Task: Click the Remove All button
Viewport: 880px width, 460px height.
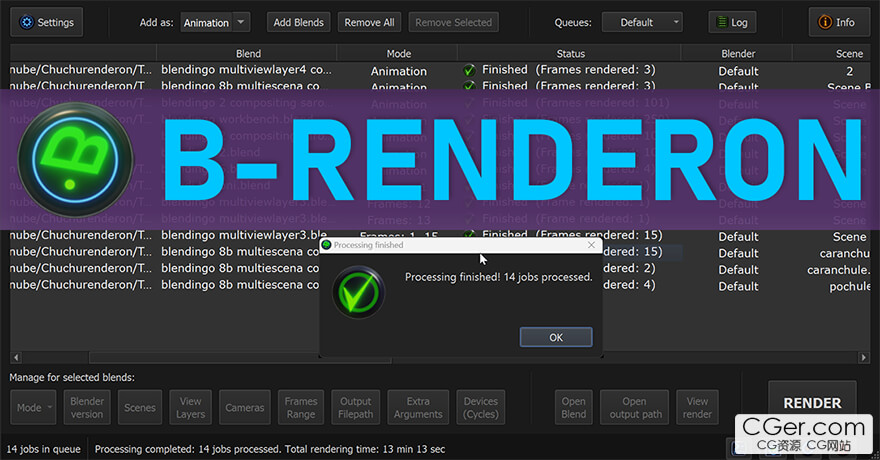Action: [x=369, y=22]
